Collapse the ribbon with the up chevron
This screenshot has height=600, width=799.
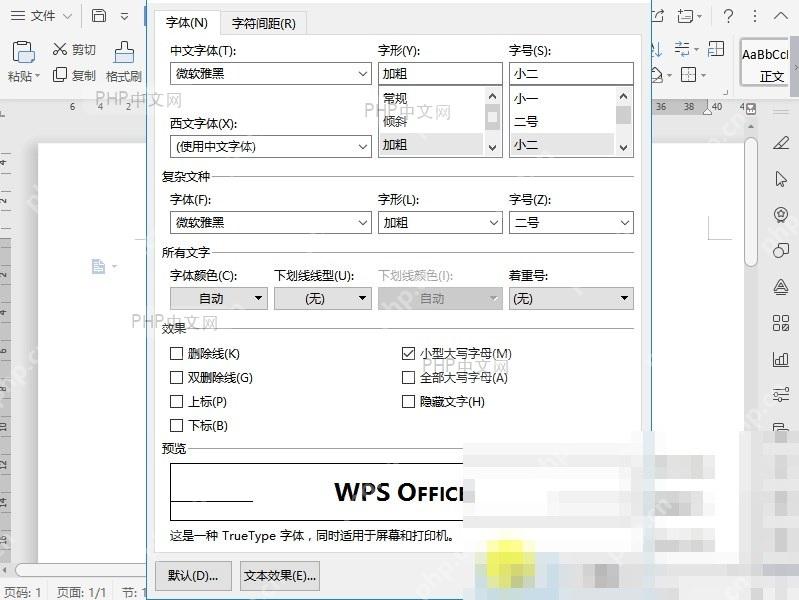coord(781,16)
